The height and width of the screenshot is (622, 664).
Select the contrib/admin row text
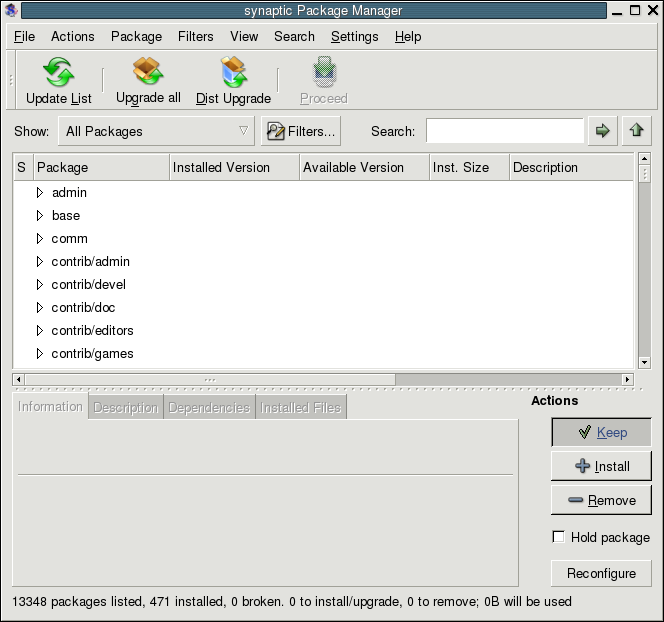(x=90, y=262)
